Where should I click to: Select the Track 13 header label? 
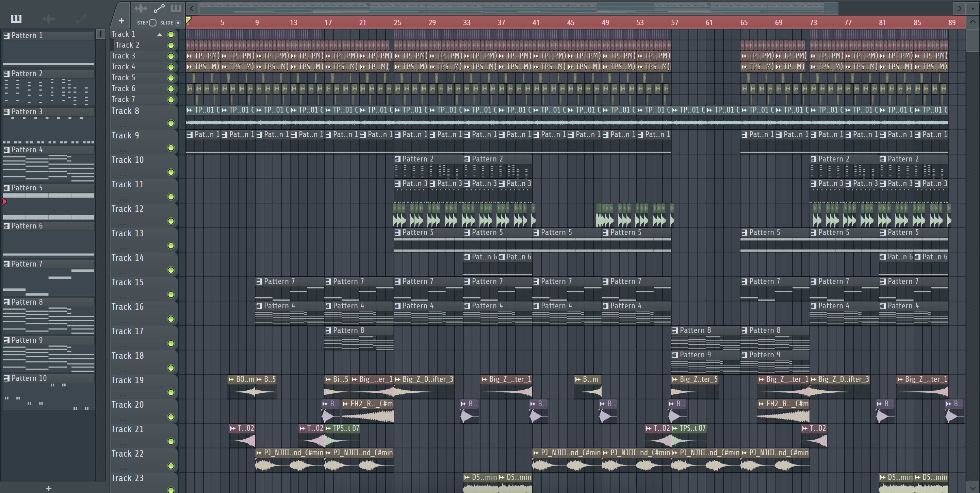[128, 233]
